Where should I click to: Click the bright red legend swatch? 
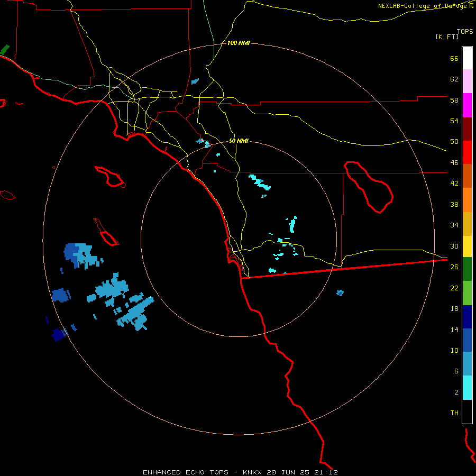tap(467, 152)
